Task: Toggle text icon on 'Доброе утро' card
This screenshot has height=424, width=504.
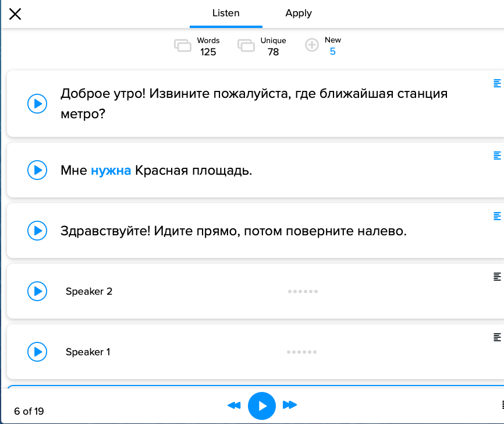Action: [x=497, y=83]
